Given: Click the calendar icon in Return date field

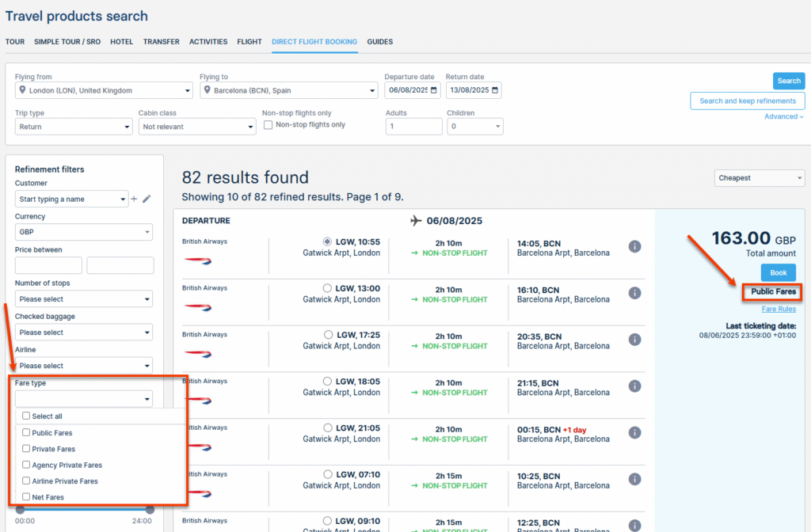Looking at the screenshot, I should coord(496,90).
